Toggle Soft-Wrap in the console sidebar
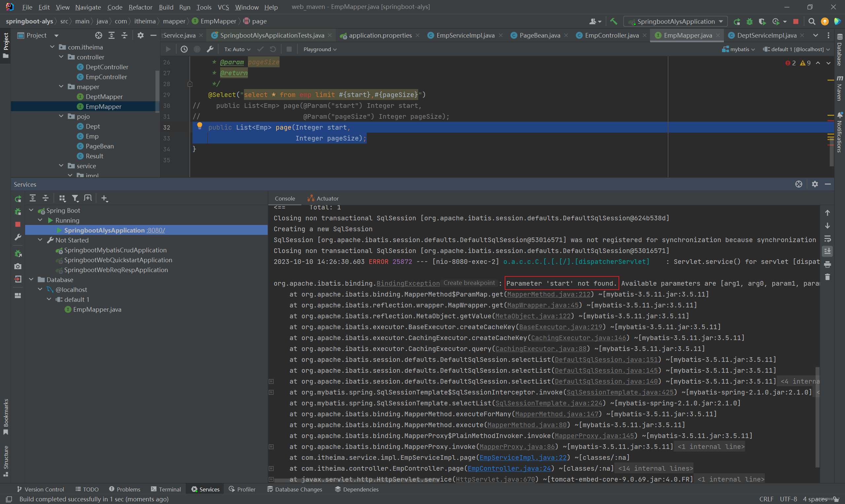845x504 pixels. [x=827, y=238]
